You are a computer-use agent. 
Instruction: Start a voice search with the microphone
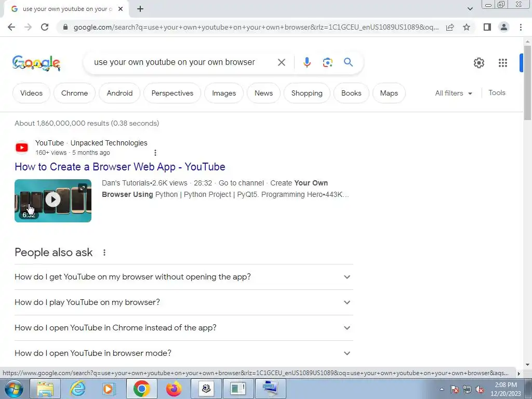click(307, 62)
